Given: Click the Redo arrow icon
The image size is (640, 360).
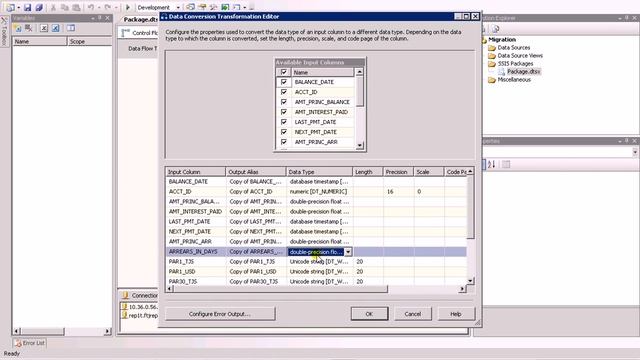Looking at the screenshot, I should point(108,7).
